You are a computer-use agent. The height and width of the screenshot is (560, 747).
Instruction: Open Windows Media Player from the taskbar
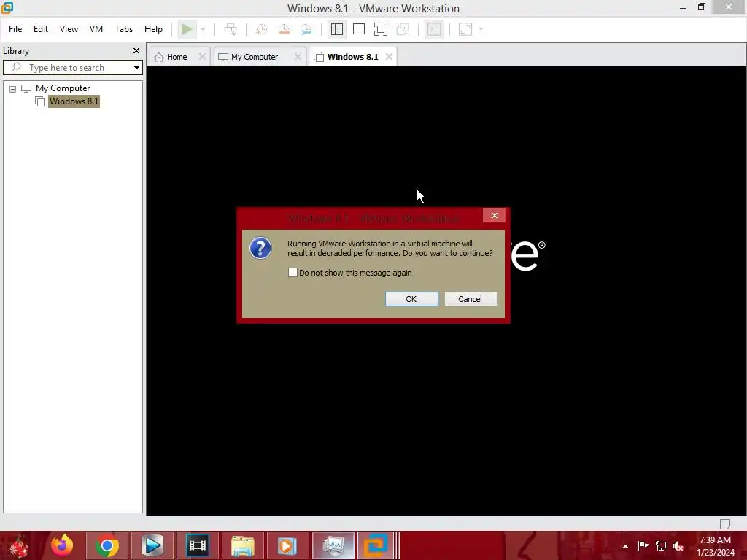point(287,545)
